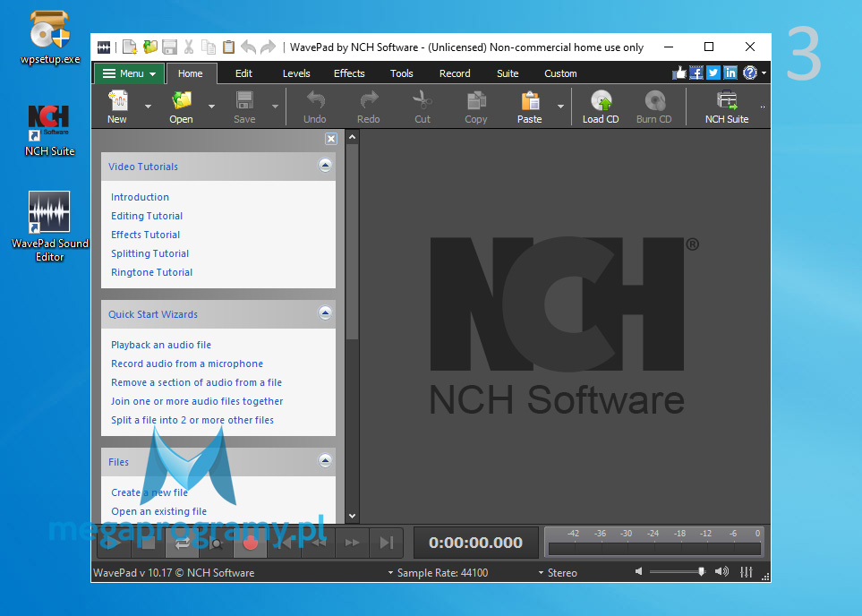This screenshot has height=616, width=862.
Task: Click the Paste clipboard in the Home ribbon
Action: coord(530,101)
